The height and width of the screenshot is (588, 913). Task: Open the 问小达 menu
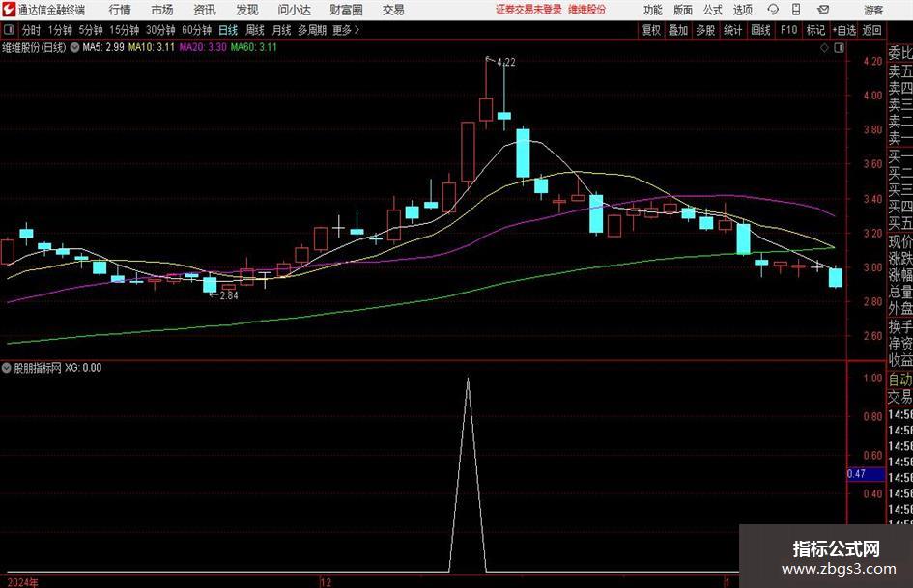pos(294,10)
